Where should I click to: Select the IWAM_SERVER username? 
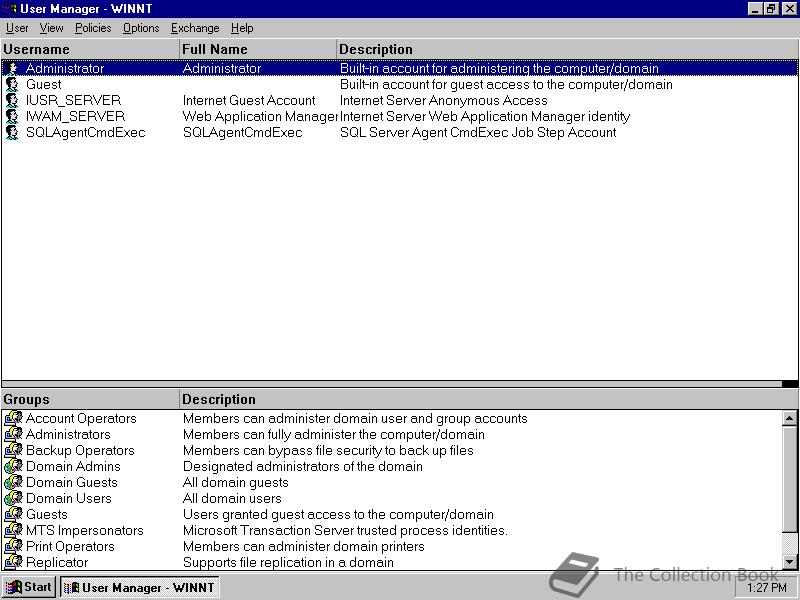click(76, 116)
